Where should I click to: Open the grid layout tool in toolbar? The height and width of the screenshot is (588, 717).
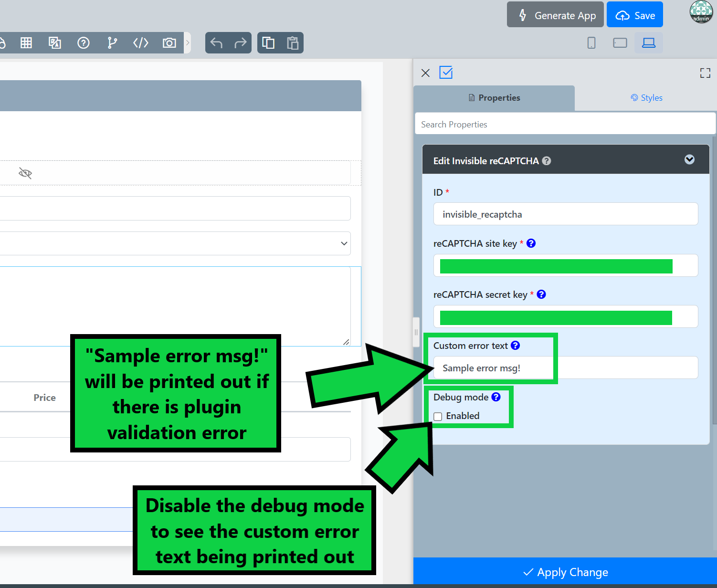[26, 43]
